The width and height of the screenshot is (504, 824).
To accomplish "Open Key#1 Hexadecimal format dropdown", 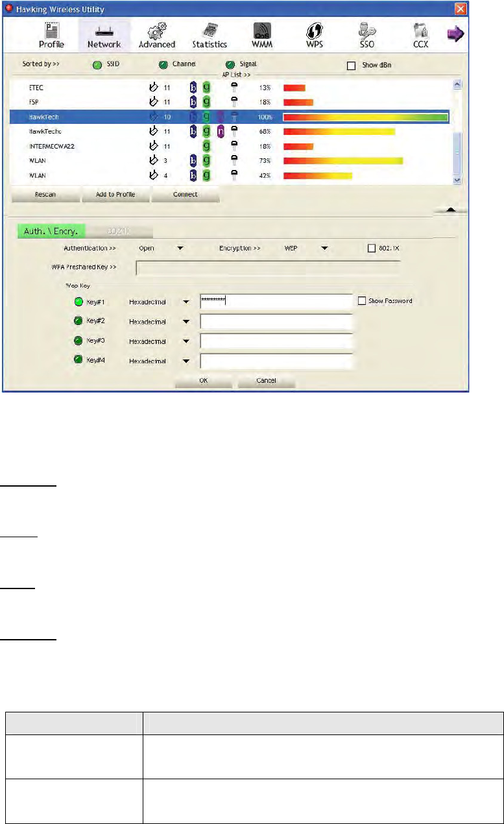I will click(x=186, y=302).
